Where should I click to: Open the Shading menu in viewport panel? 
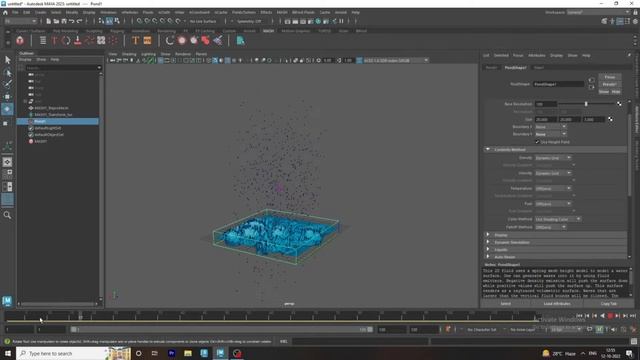[x=129, y=54]
